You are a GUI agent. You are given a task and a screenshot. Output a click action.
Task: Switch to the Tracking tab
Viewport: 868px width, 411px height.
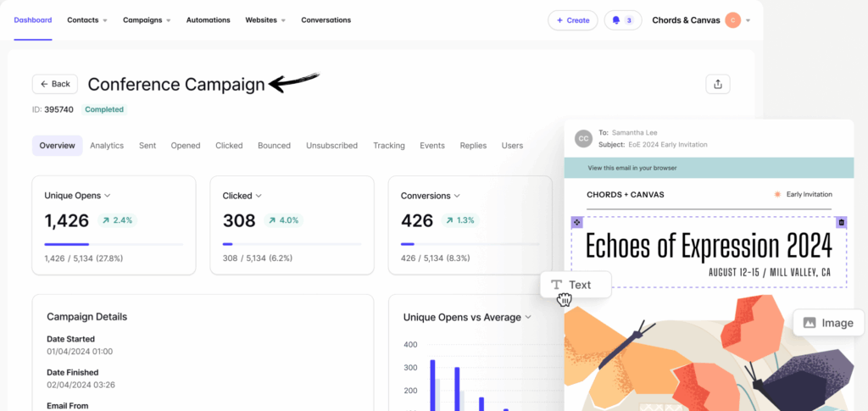388,146
